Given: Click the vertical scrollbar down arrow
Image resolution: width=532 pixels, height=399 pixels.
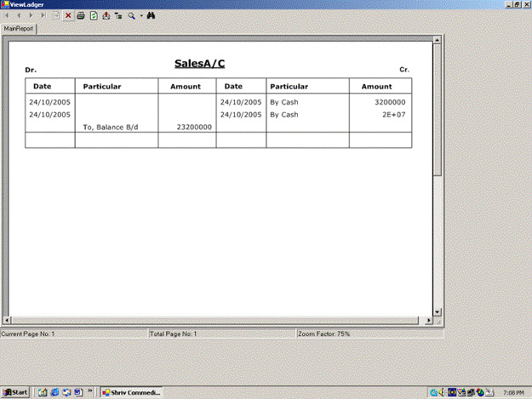Looking at the screenshot, I should pyautogui.click(x=438, y=311).
